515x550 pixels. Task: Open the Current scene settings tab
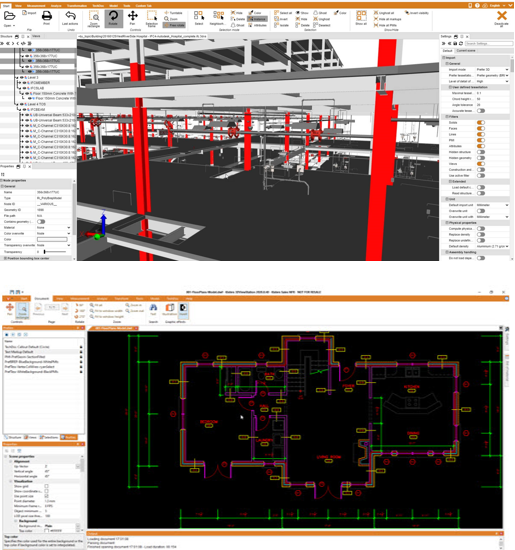[x=466, y=51]
